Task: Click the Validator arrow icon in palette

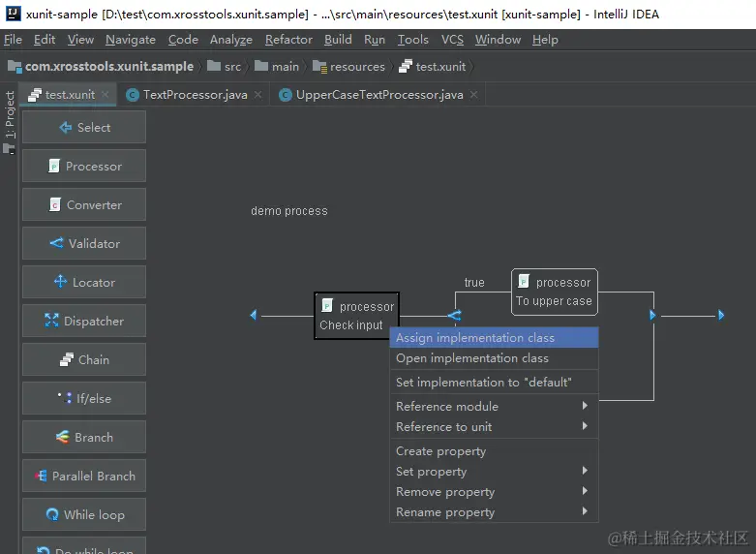Action: click(56, 243)
